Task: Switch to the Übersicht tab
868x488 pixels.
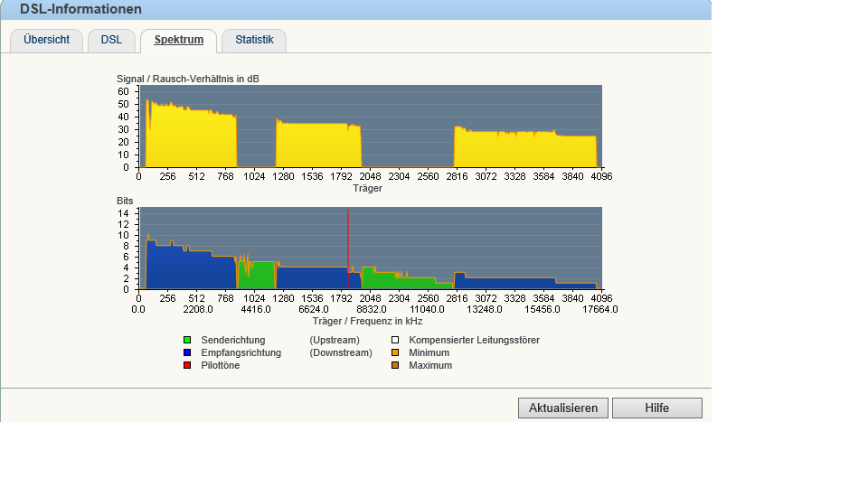Action: pos(46,41)
